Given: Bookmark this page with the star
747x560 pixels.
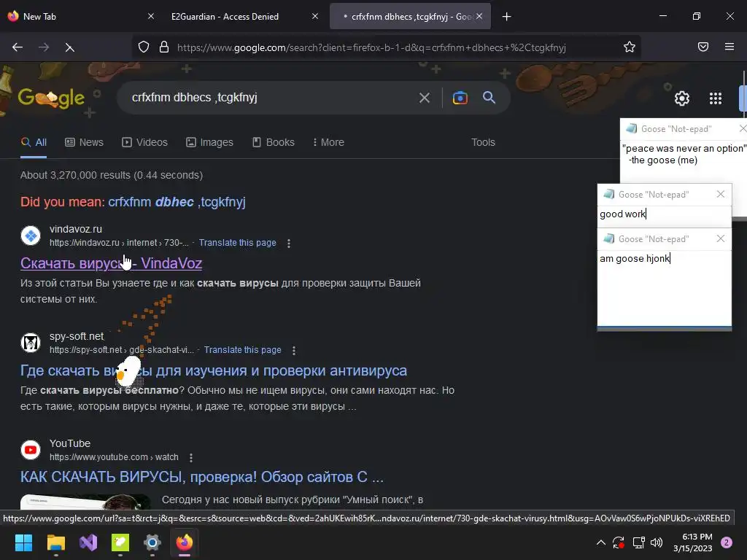Looking at the screenshot, I should click(x=630, y=47).
